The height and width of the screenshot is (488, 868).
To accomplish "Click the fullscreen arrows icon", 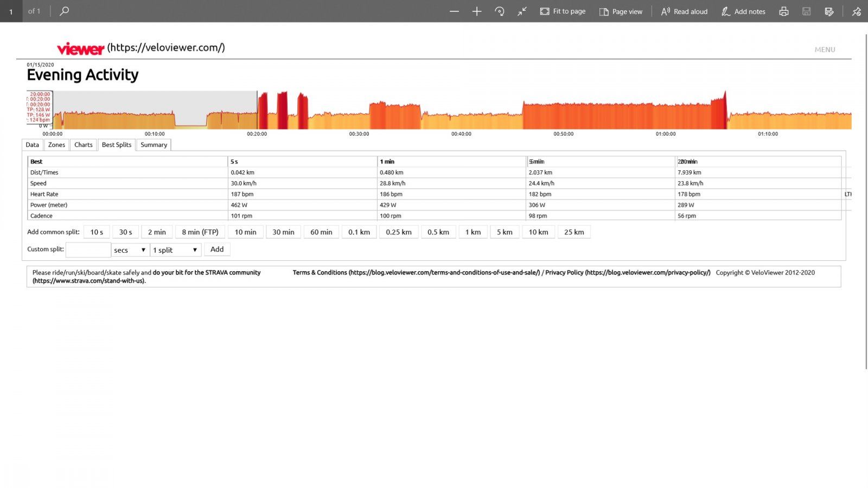I will point(522,11).
